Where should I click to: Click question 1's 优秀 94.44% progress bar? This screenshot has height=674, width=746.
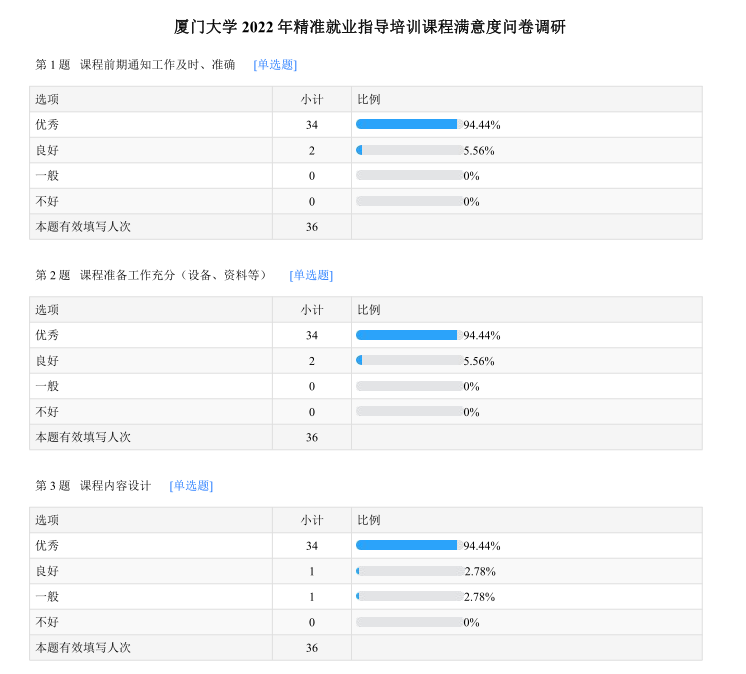408,125
